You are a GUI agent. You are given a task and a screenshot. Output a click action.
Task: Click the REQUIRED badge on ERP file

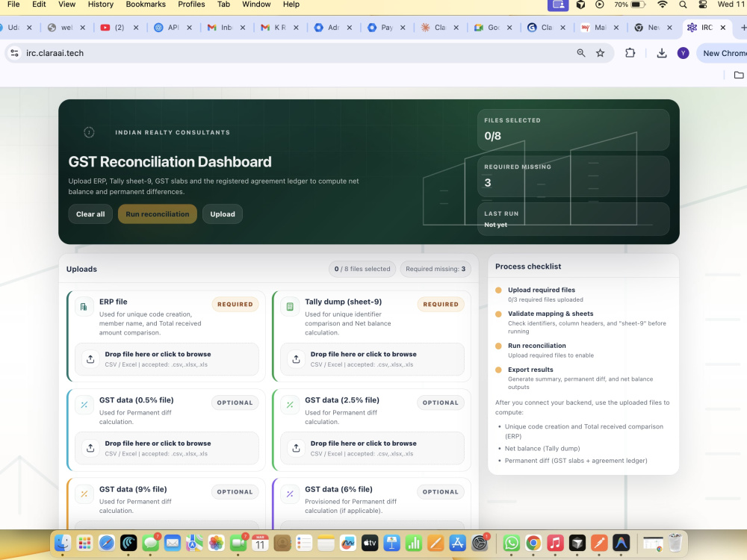click(x=235, y=305)
